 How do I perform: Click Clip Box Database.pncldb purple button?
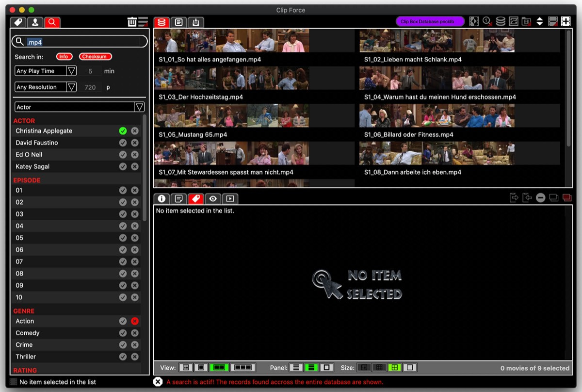[x=430, y=22]
